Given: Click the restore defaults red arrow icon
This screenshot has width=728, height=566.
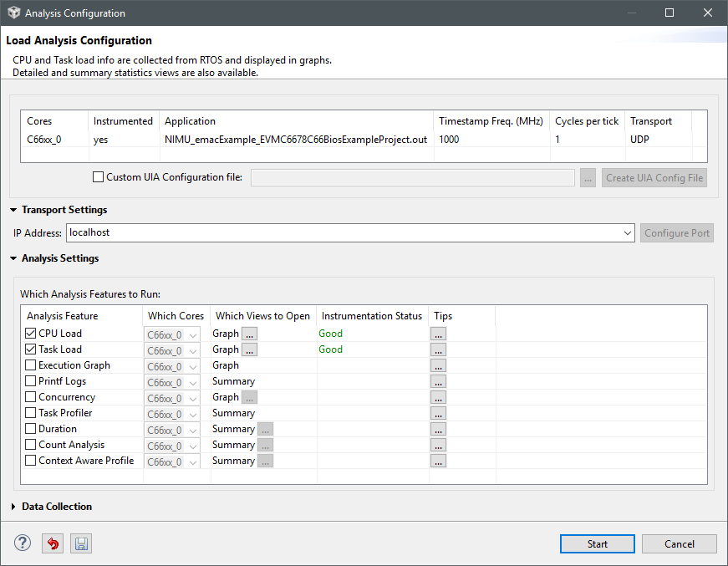Looking at the screenshot, I should pos(53,543).
